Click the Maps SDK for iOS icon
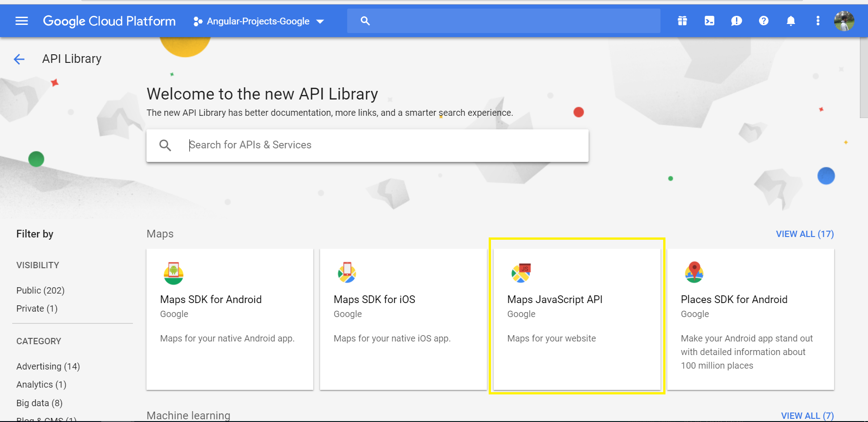 [347, 273]
